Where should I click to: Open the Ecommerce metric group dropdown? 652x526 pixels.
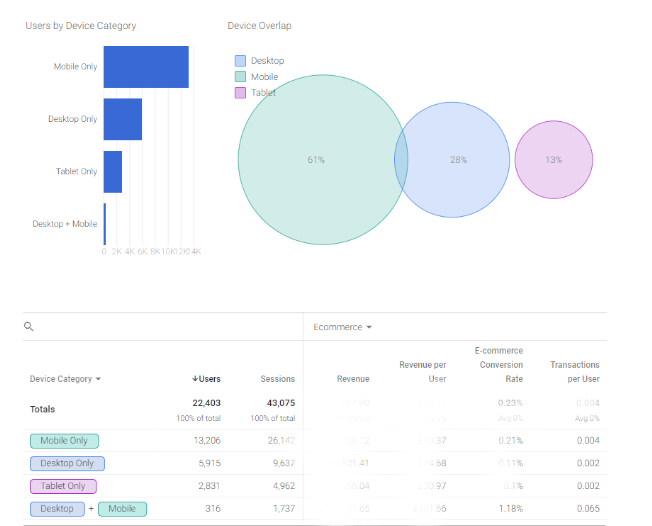pos(342,327)
